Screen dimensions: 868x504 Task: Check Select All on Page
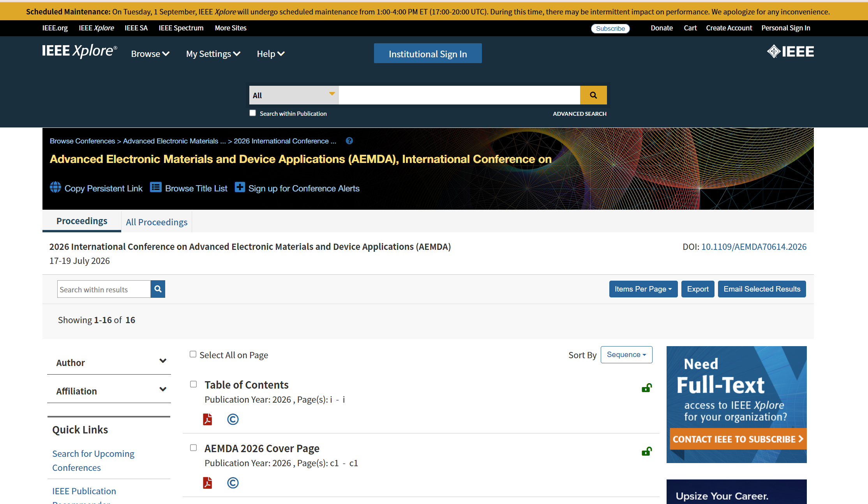pos(193,354)
